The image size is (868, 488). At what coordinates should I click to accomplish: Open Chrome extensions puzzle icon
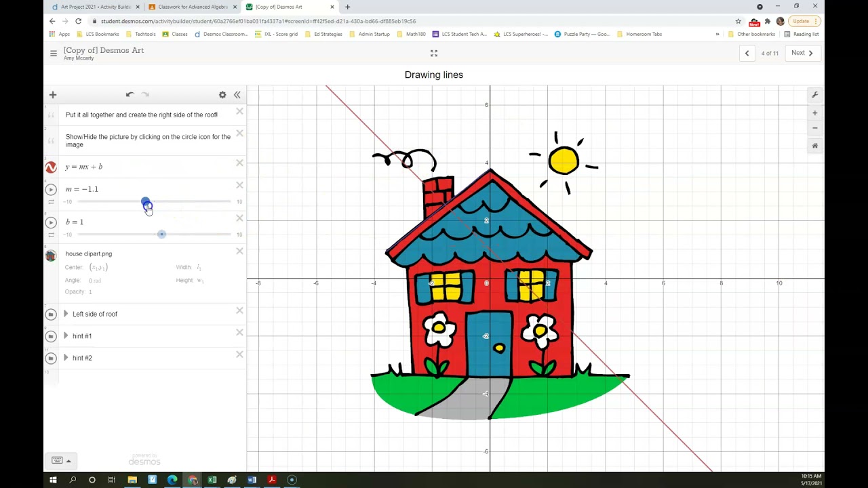pyautogui.click(x=767, y=21)
